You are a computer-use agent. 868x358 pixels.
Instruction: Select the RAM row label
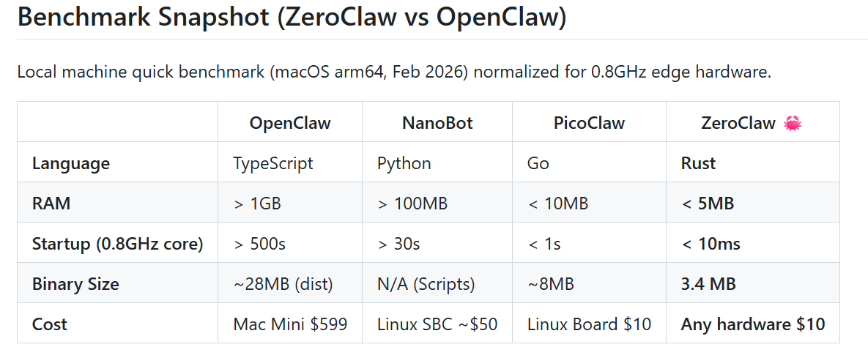(51, 204)
